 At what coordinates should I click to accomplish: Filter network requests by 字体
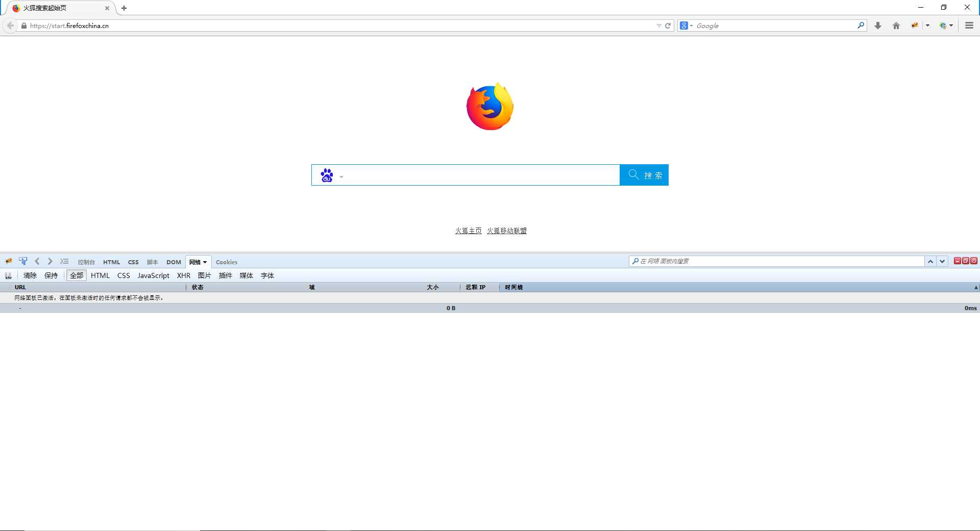pos(267,275)
